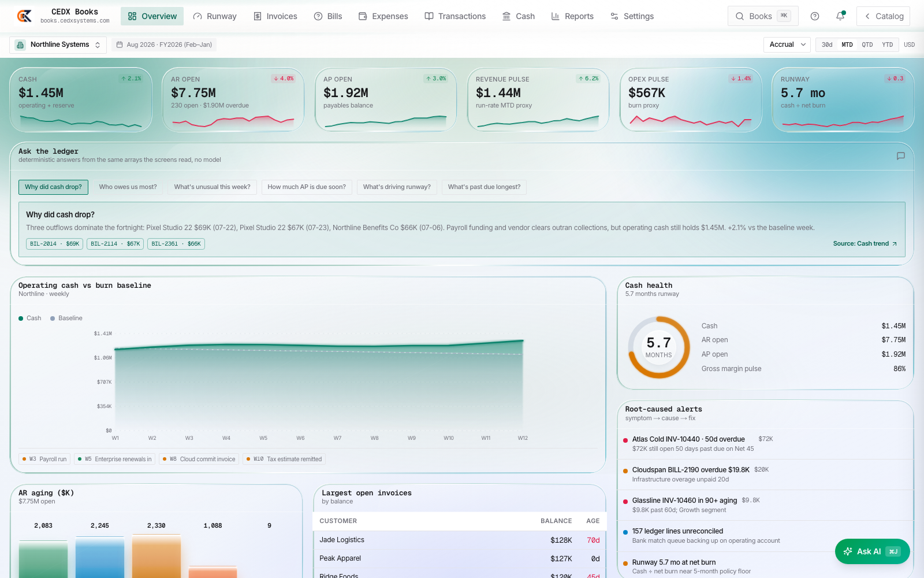
Task: Ask 'How much AP is due soon?'
Action: tap(307, 187)
